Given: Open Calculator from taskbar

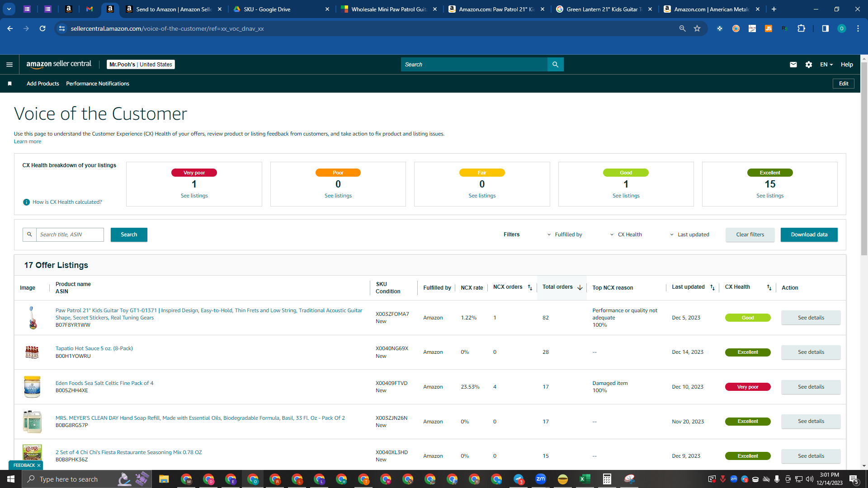Looking at the screenshot, I should [607, 479].
